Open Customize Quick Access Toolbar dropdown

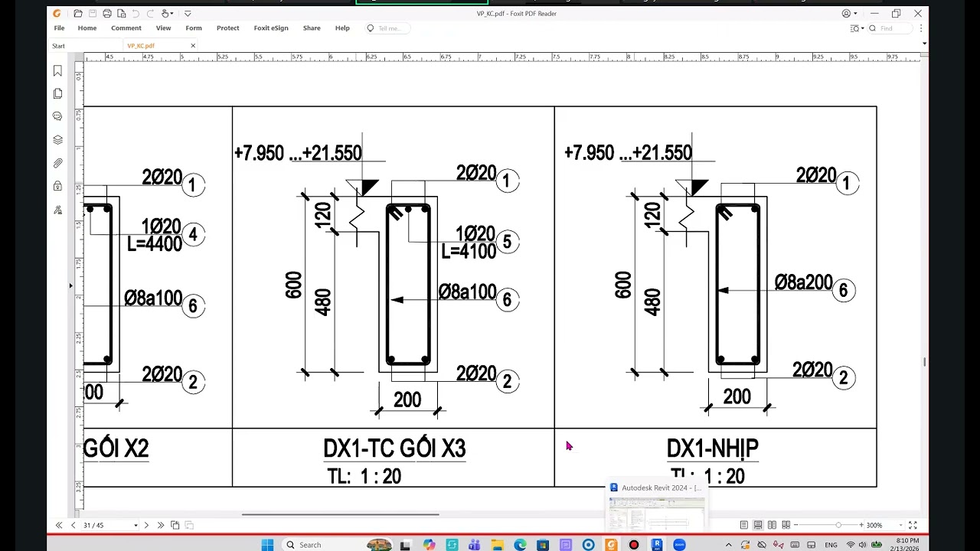point(188,14)
